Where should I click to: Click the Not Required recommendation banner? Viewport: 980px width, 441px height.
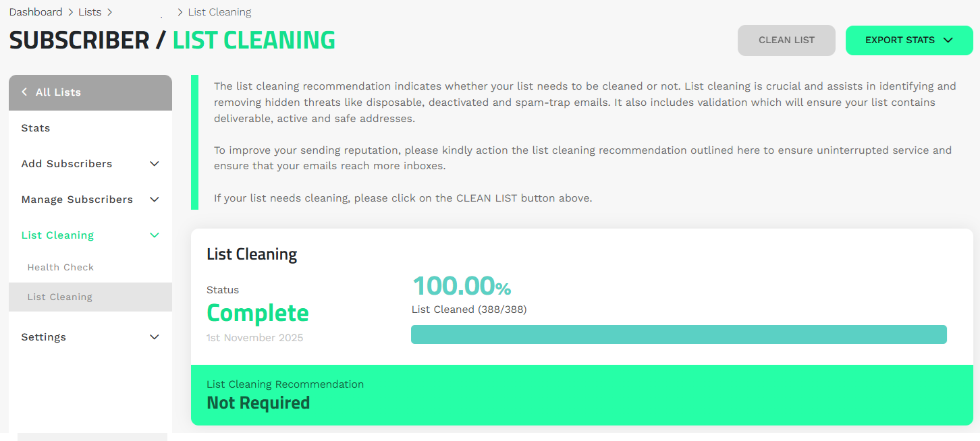coord(582,395)
